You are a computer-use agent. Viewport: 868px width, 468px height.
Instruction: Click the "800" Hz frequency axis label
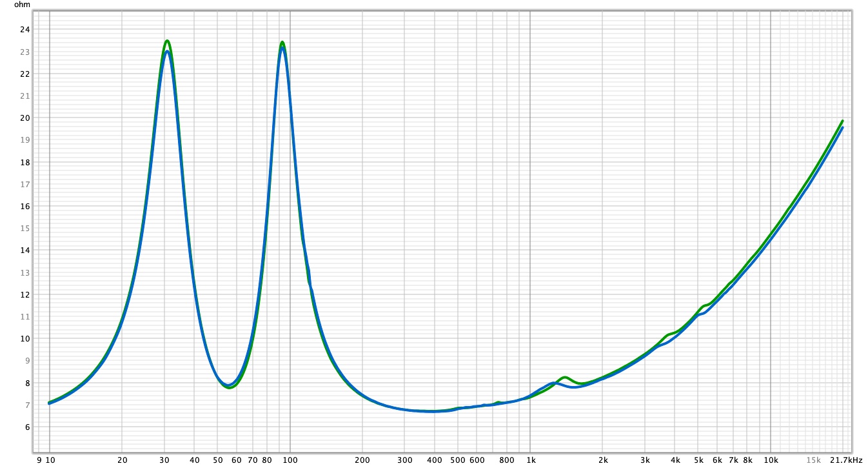click(x=507, y=460)
